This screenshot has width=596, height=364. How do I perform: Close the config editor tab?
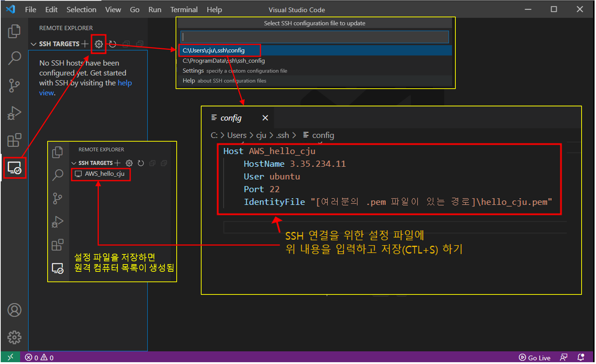pos(265,118)
